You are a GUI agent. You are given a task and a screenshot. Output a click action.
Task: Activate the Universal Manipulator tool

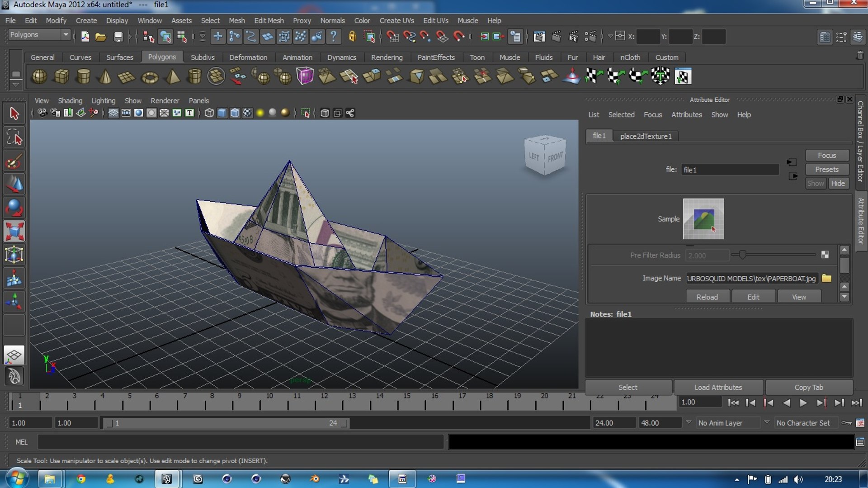14,255
